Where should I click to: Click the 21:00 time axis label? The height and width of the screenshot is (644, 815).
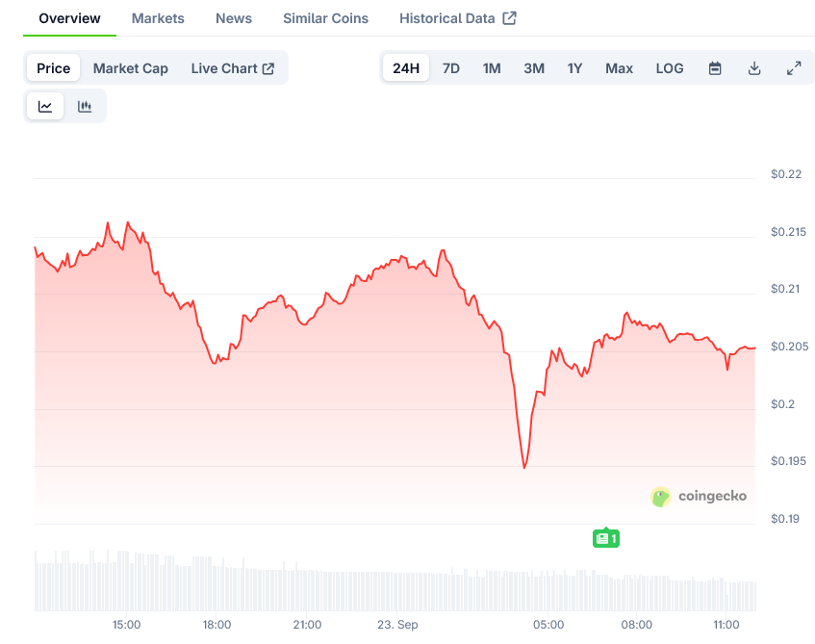coord(307,624)
